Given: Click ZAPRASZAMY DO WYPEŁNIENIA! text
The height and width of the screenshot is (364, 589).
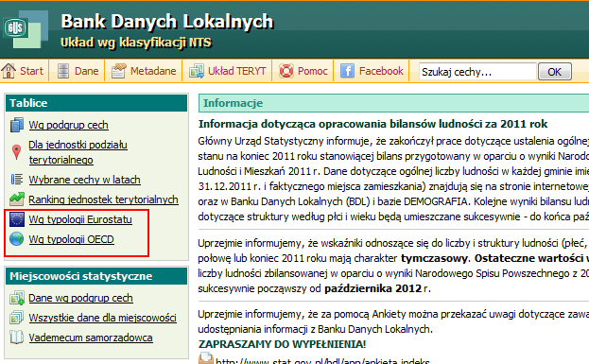Looking at the screenshot, I should pyautogui.click(x=282, y=344).
